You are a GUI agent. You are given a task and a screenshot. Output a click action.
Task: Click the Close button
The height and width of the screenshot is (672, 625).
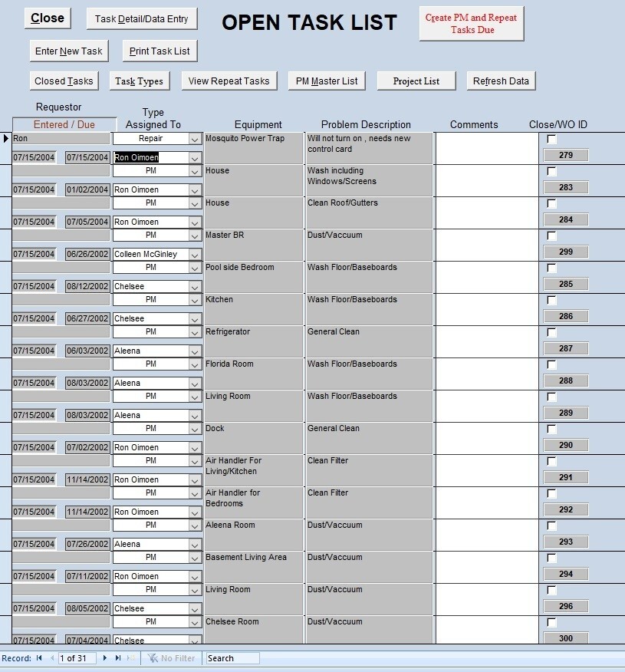[47, 17]
